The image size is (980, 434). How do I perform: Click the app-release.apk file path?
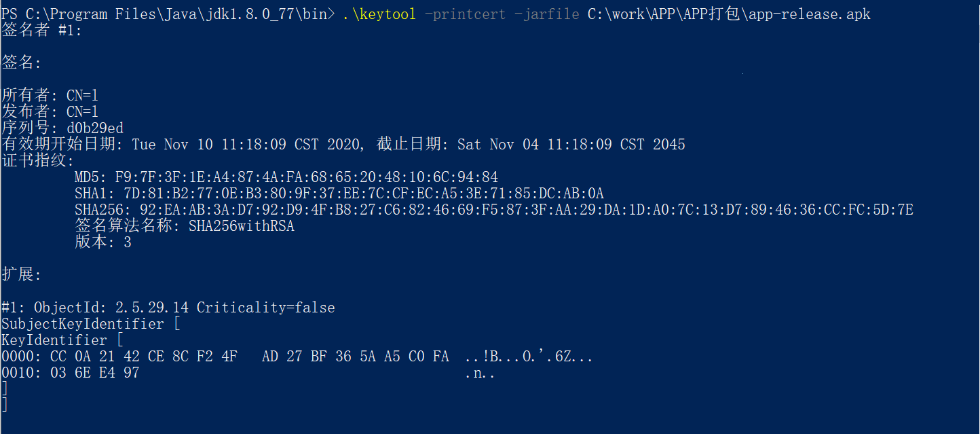pos(729,14)
